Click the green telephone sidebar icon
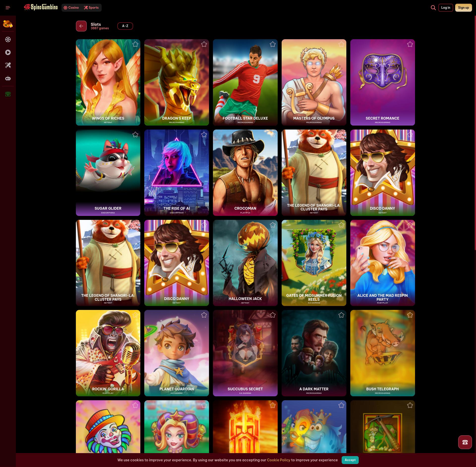The width and height of the screenshot is (476, 467). pos(8,94)
